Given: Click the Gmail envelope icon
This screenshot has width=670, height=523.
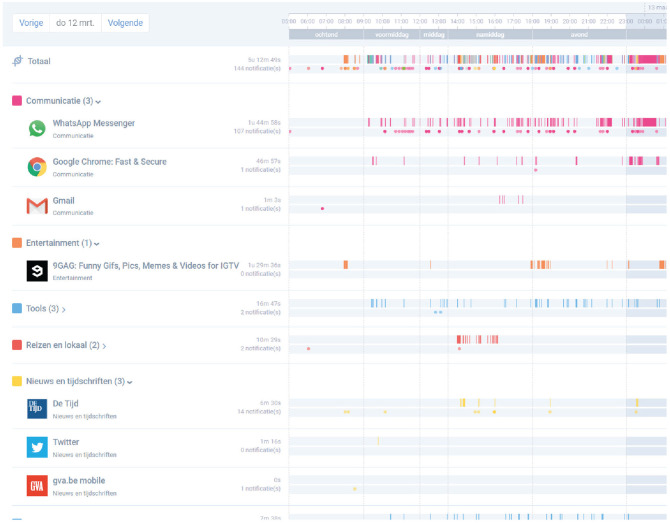Looking at the screenshot, I should [x=37, y=206].
